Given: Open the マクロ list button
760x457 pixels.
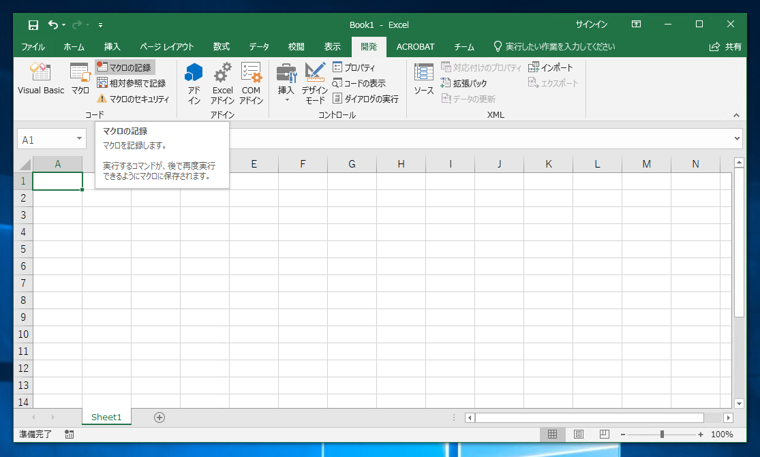Looking at the screenshot, I should (x=80, y=78).
